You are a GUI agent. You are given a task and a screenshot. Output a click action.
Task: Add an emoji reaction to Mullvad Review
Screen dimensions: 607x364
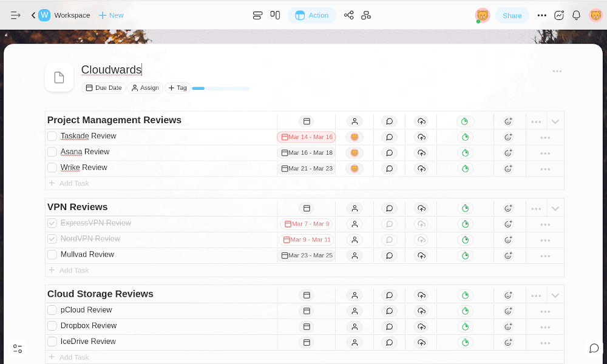(x=509, y=255)
